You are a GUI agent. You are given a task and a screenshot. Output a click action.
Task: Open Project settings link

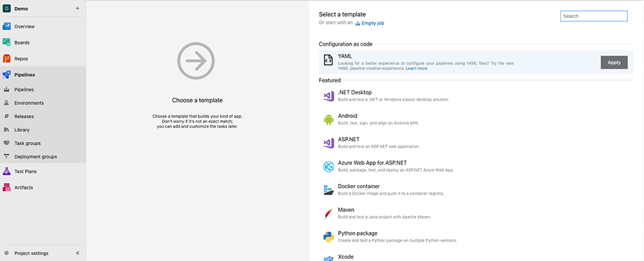pos(31,253)
